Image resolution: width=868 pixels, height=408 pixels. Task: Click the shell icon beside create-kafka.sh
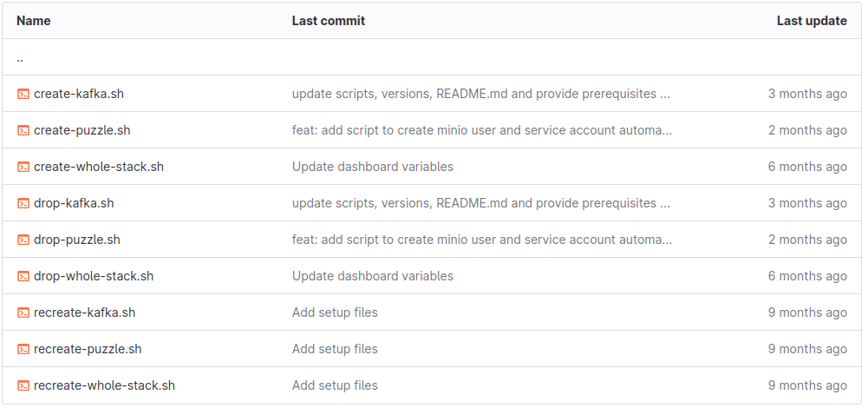23,94
